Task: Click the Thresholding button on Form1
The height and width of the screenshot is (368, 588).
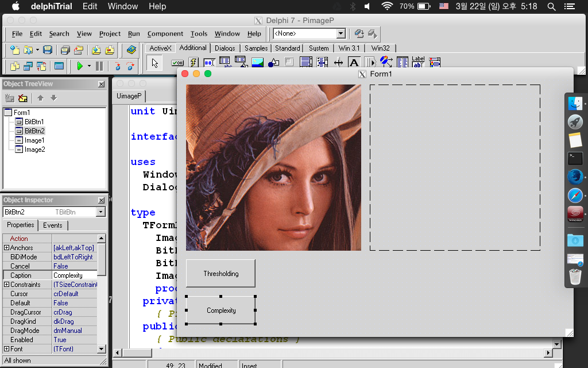Action: [x=220, y=274]
